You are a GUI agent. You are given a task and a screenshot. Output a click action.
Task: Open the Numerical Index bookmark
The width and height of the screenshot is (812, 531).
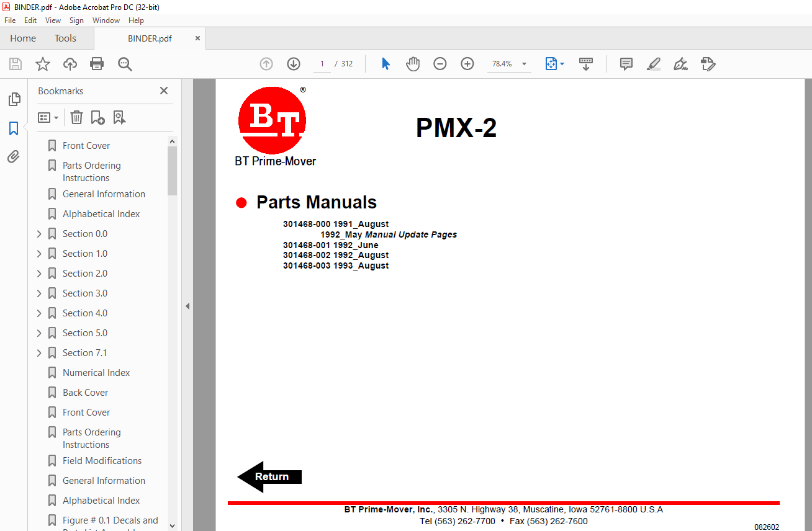coord(96,373)
